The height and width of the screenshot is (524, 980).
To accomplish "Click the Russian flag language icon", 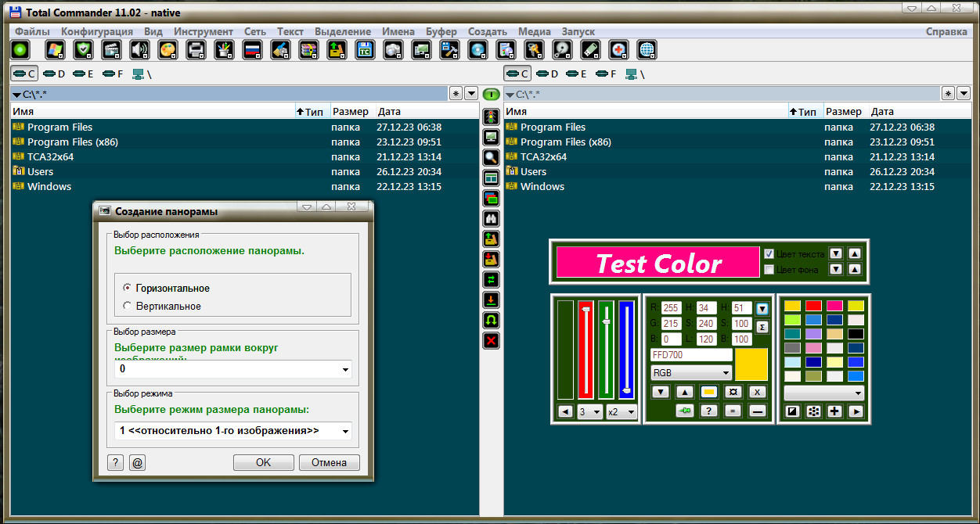I will pyautogui.click(x=252, y=50).
